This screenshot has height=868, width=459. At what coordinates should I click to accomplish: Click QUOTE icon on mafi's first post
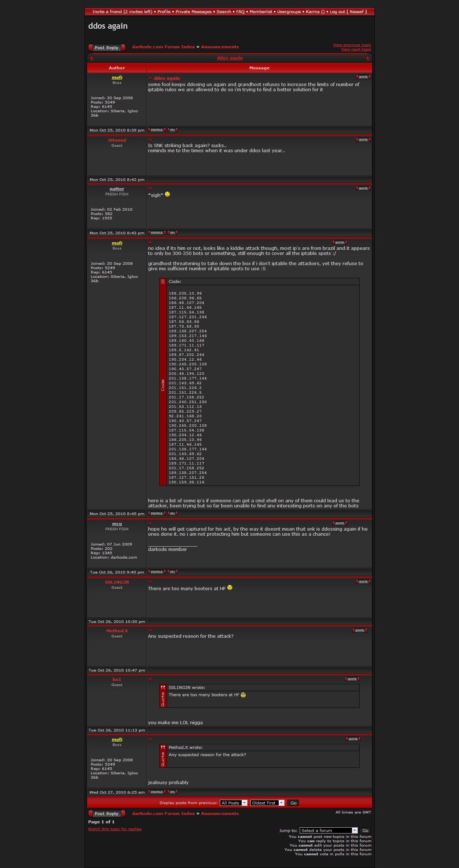point(363,77)
